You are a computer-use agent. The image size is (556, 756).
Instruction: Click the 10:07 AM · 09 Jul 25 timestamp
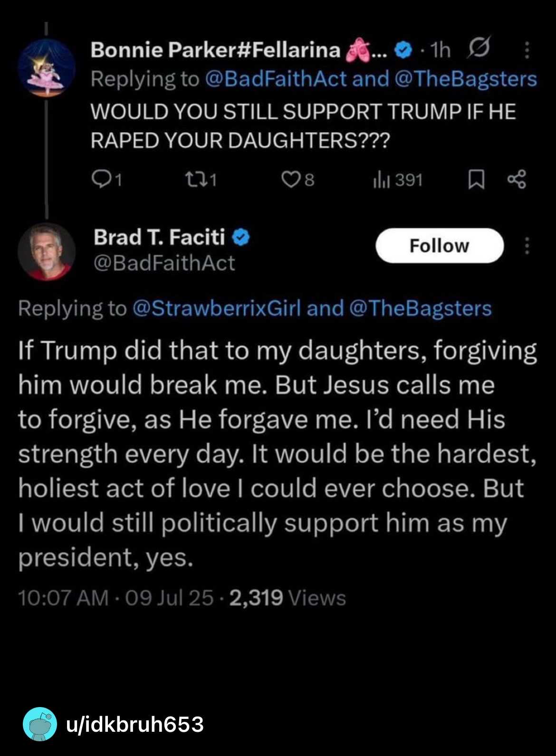[115, 598]
